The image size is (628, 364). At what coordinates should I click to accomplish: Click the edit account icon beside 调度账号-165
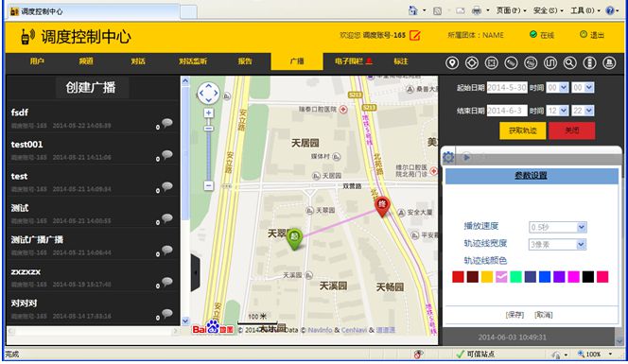coord(415,35)
